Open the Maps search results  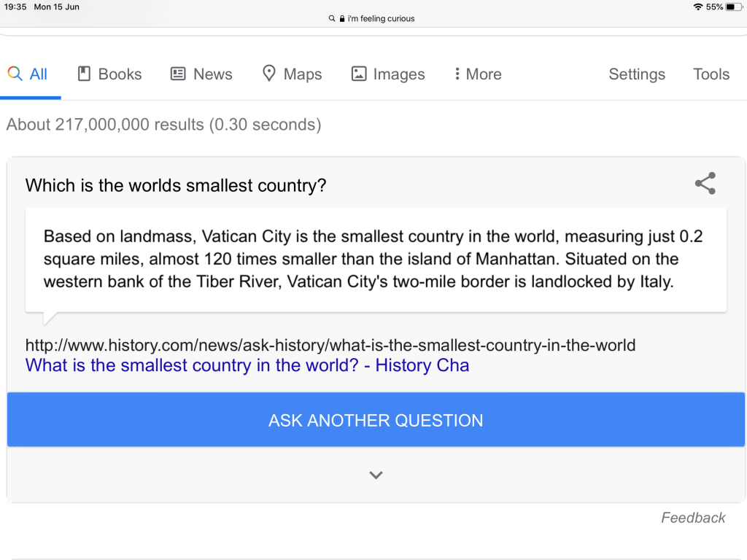tap(292, 74)
